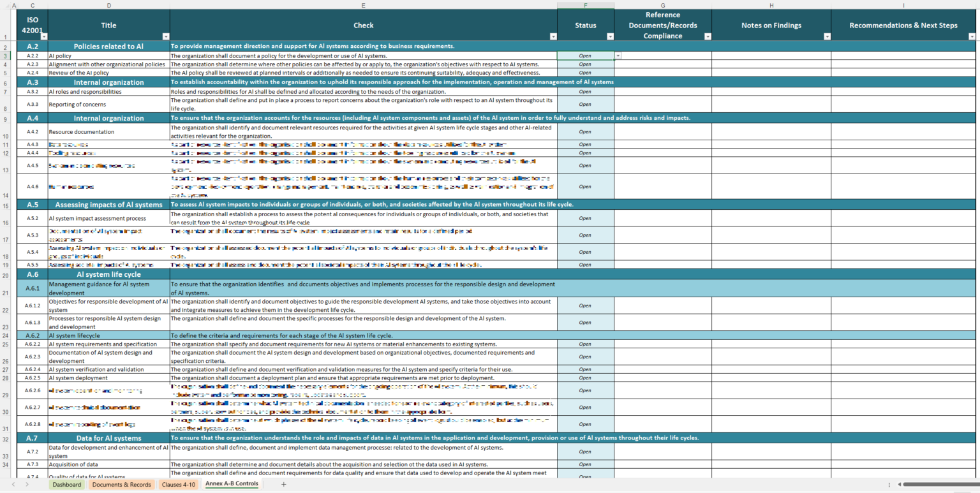Screen dimensions: 980x493
Task: Switch to the Dashboard sheet
Action: pyautogui.click(x=67, y=485)
